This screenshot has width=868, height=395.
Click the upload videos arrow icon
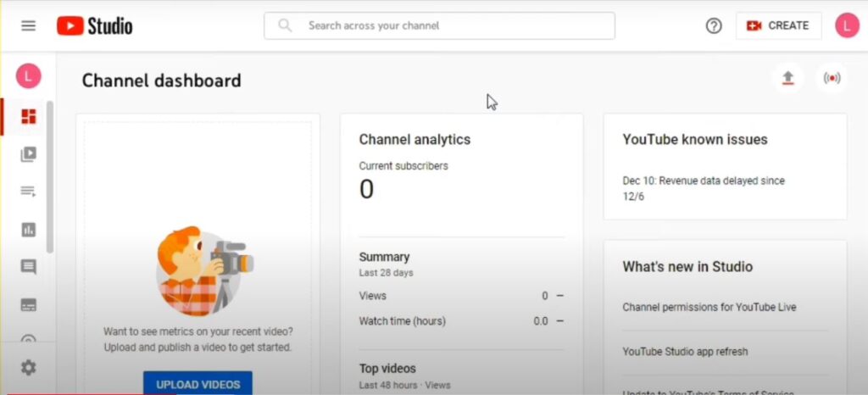[787, 79]
